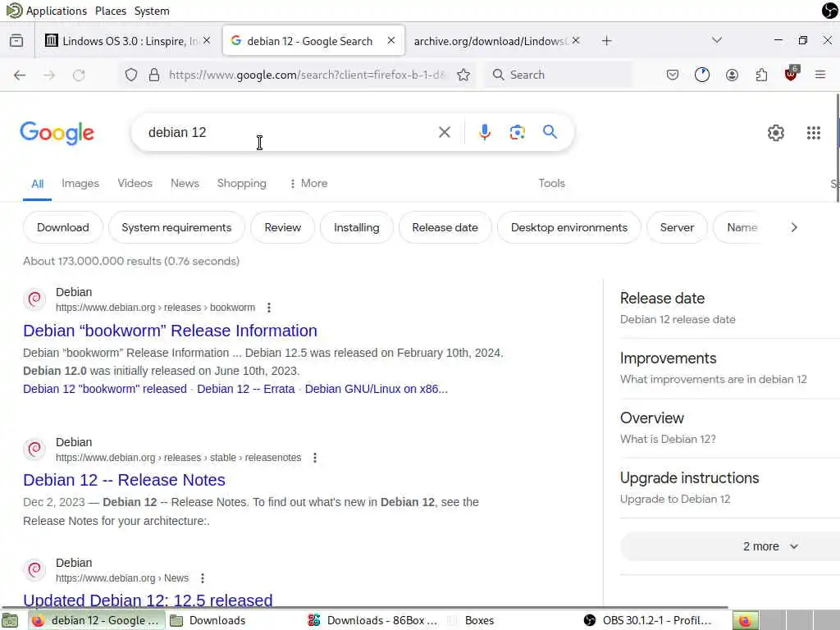Submit search with the blue magnifier icon
Image resolution: width=840 pixels, height=630 pixels.
click(x=550, y=132)
